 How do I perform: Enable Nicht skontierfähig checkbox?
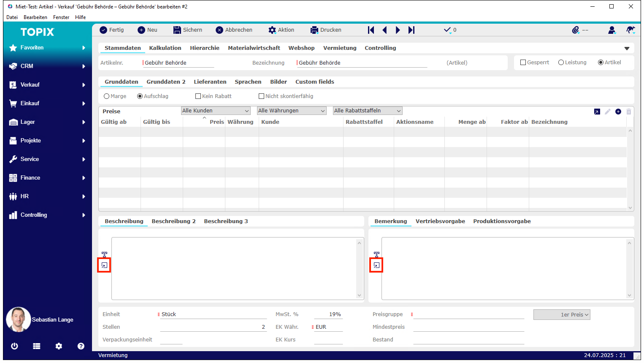(x=261, y=96)
